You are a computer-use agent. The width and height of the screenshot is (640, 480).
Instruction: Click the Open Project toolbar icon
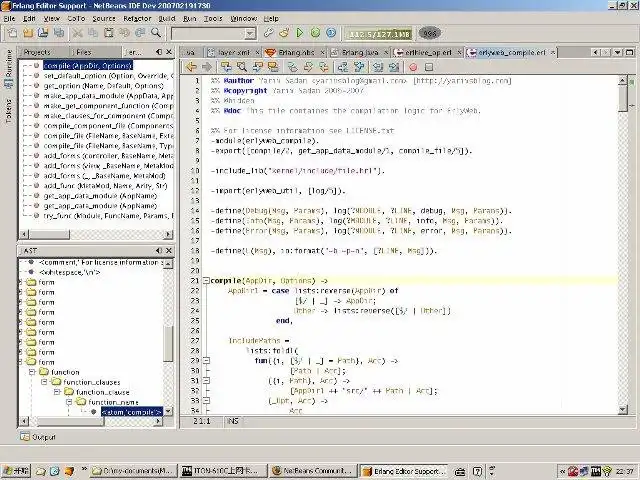(x=43, y=33)
